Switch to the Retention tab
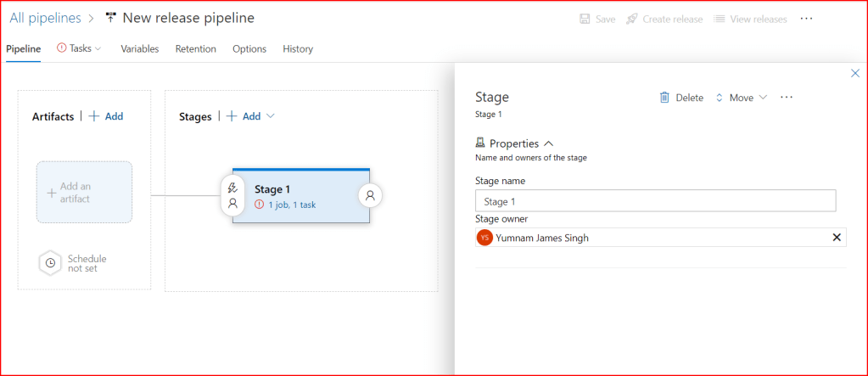This screenshot has height=376, width=868. pyautogui.click(x=195, y=49)
